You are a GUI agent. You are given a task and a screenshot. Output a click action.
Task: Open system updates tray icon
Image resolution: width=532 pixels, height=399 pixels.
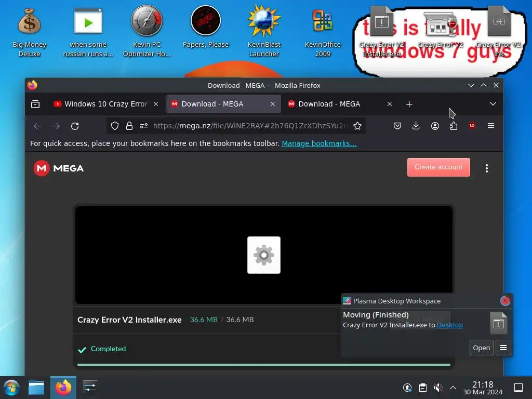pyautogui.click(x=407, y=388)
